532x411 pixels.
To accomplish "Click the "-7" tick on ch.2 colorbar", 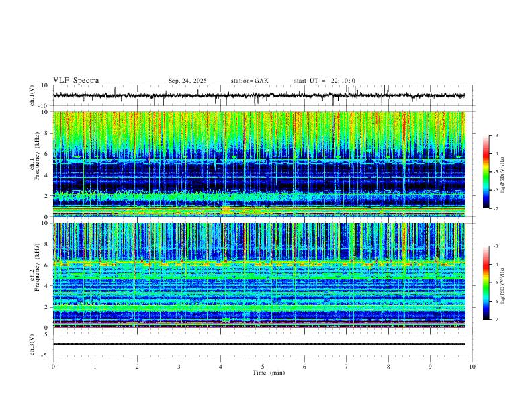I will (x=495, y=320).
